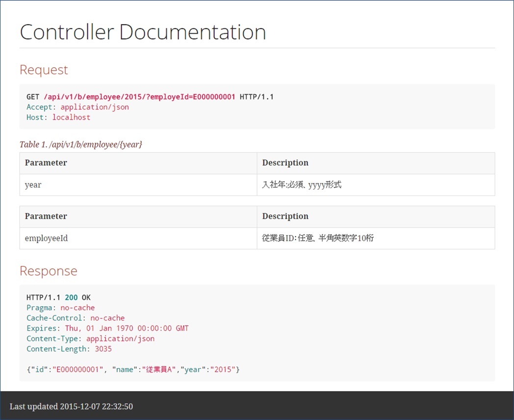Click the Table 1 caption "/api/v1/b/employee/{year}"
Screen dimensions: 514x420
[82, 144]
